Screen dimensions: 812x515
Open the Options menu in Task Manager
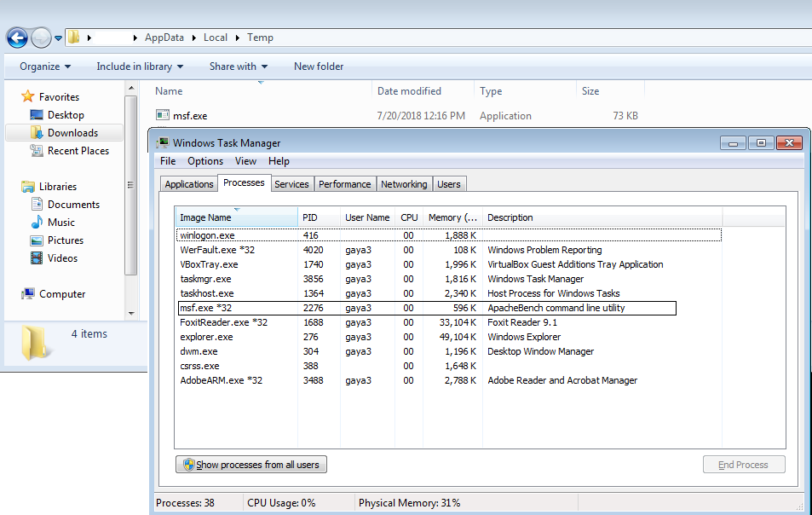[204, 161]
